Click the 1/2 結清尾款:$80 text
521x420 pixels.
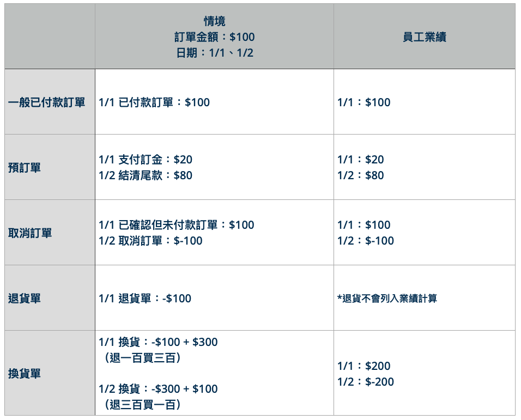coord(146,175)
